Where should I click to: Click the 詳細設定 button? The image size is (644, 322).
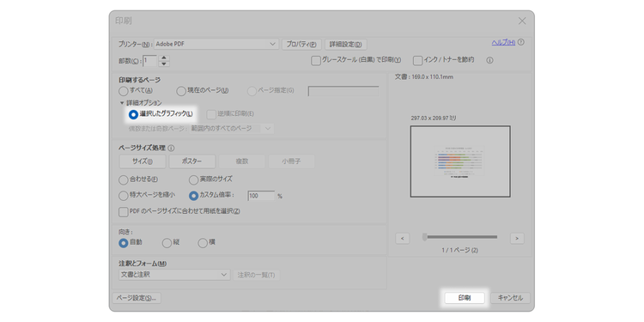click(x=346, y=45)
